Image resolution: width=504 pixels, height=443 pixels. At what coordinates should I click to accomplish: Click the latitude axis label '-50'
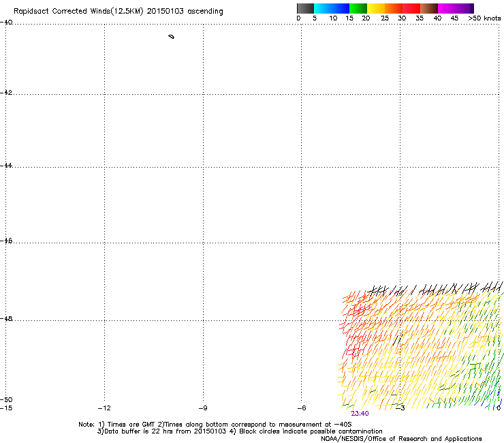[x=6, y=399]
